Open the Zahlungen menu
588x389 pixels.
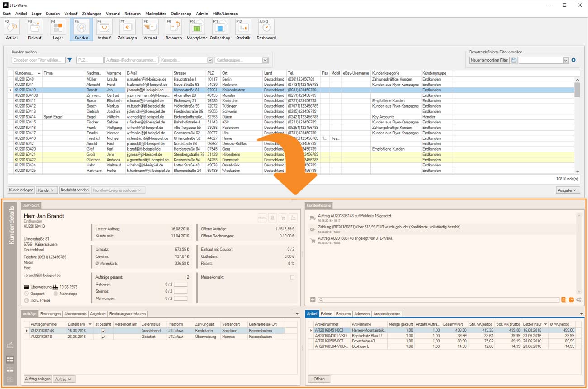pos(92,14)
